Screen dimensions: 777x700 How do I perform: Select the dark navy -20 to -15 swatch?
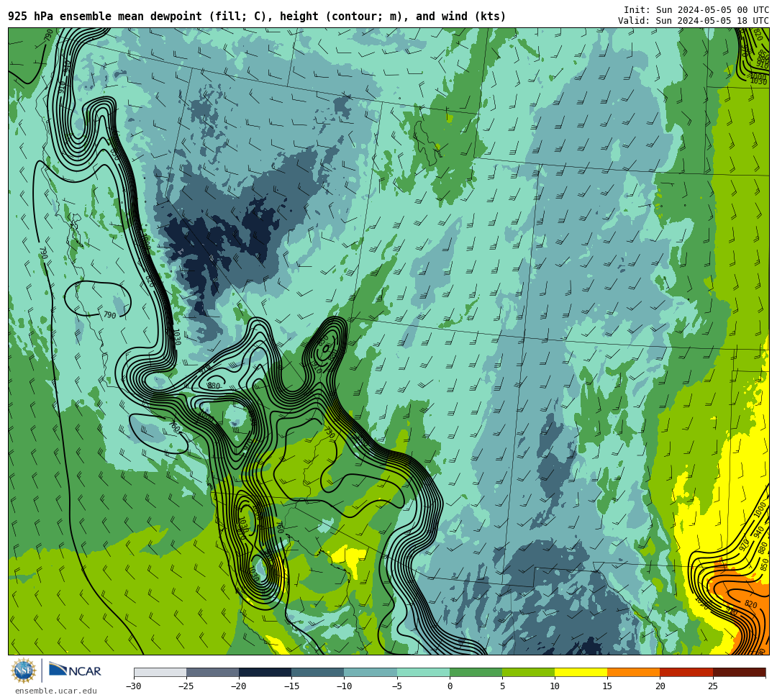265,672
